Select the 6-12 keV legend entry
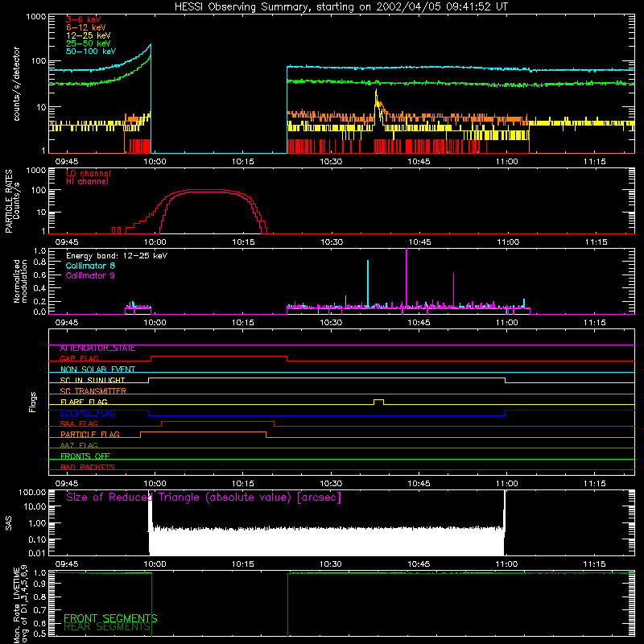Viewport: 644px width, 644px height. tap(86, 27)
